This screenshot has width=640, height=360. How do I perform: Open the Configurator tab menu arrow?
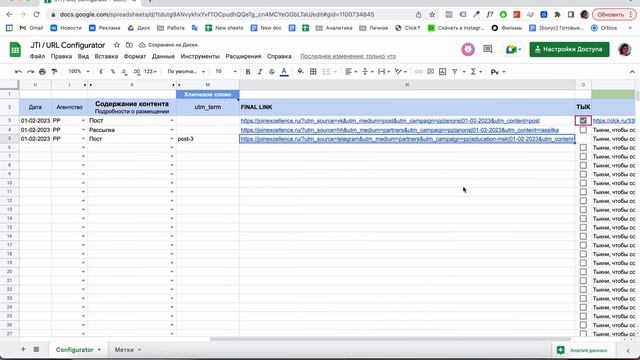tap(99, 350)
